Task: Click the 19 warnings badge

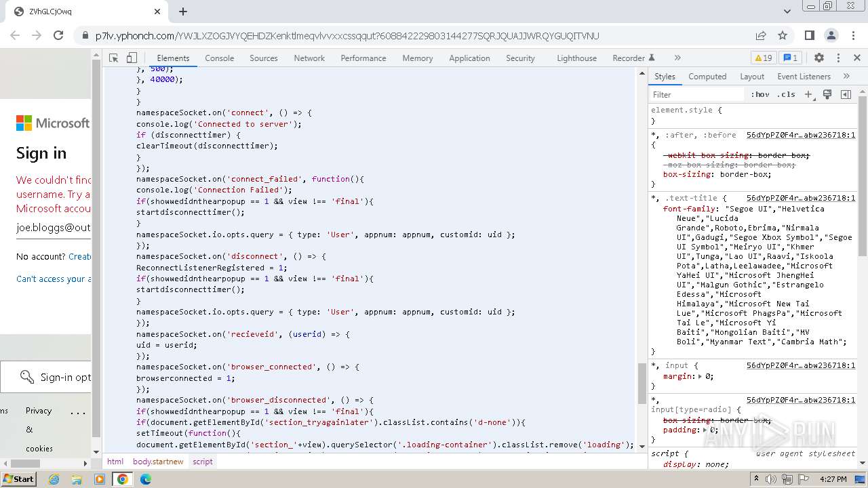Action: [763, 58]
